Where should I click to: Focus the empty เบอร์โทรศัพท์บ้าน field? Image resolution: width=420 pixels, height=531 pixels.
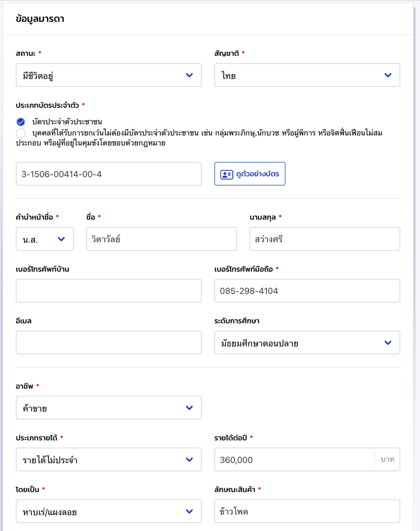click(x=108, y=291)
